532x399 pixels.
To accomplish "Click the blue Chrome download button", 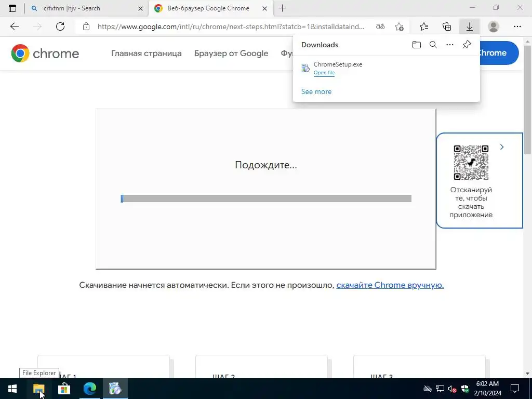I will click(498, 53).
